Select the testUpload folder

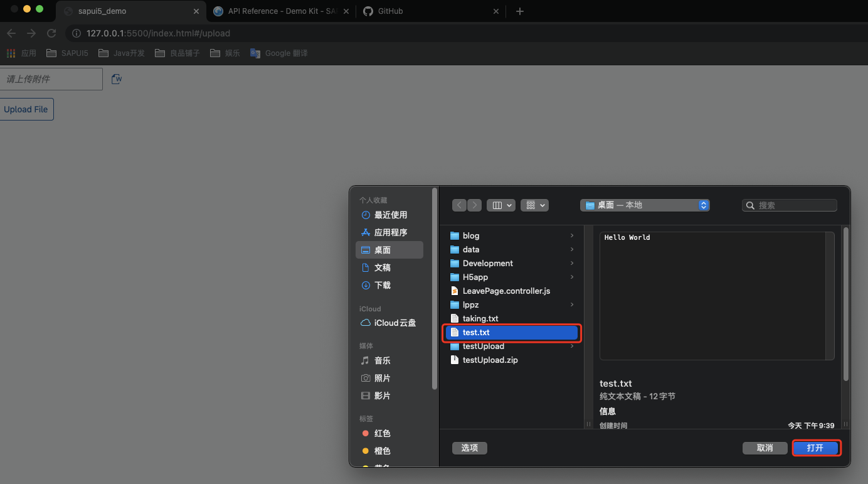512,346
